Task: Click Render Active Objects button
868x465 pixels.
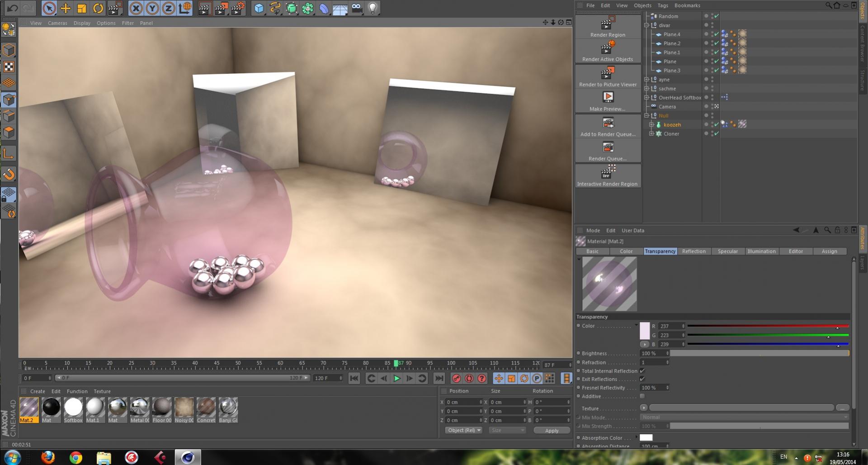Action: (x=608, y=51)
